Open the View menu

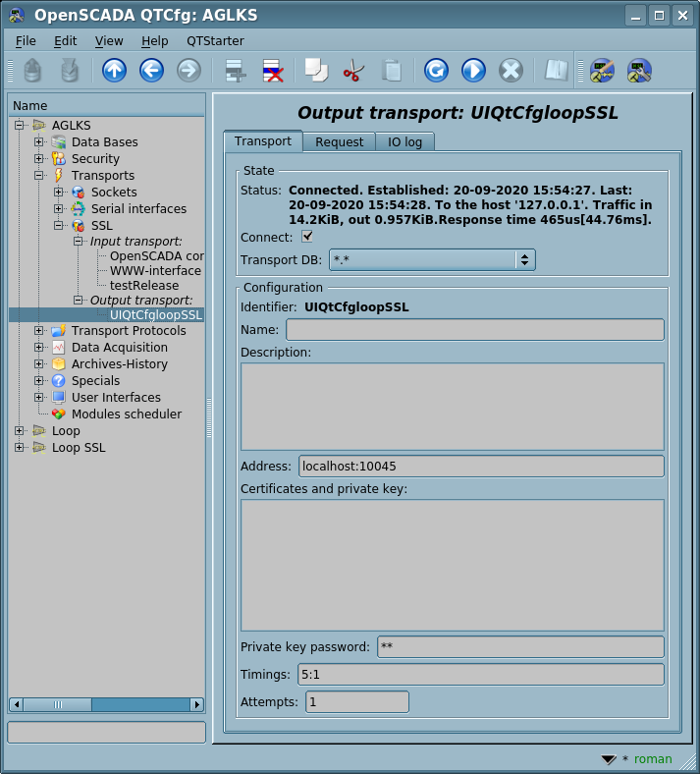click(x=109, y=41)
